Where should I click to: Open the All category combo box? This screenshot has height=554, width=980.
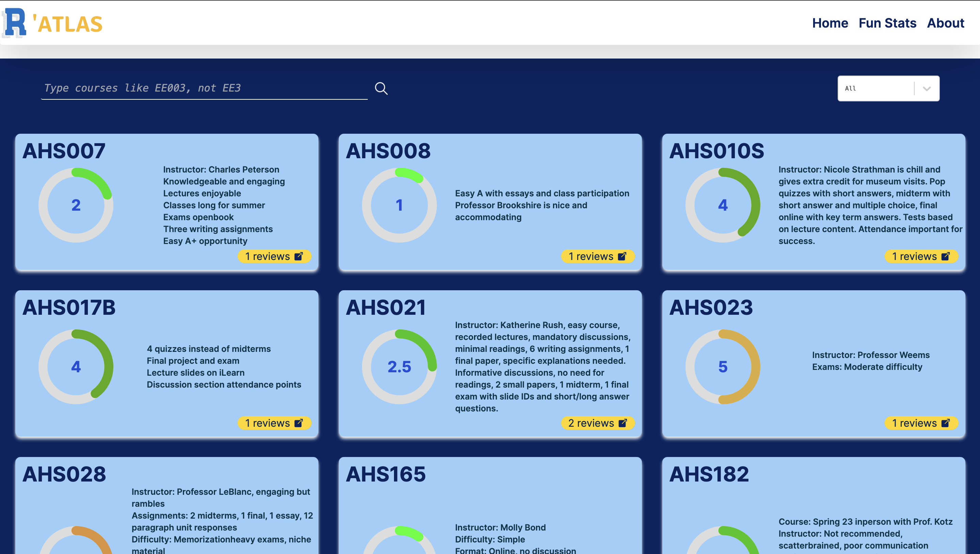pyautogui.click(x=888, y=89)
